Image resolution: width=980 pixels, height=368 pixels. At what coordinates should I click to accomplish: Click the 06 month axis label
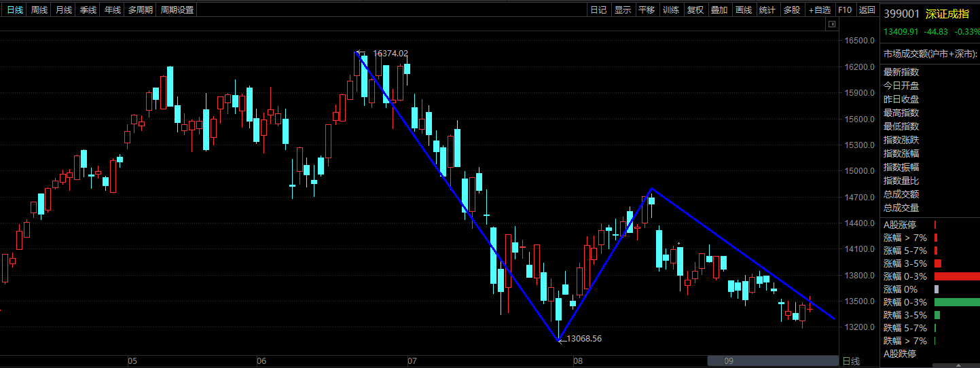261,361
